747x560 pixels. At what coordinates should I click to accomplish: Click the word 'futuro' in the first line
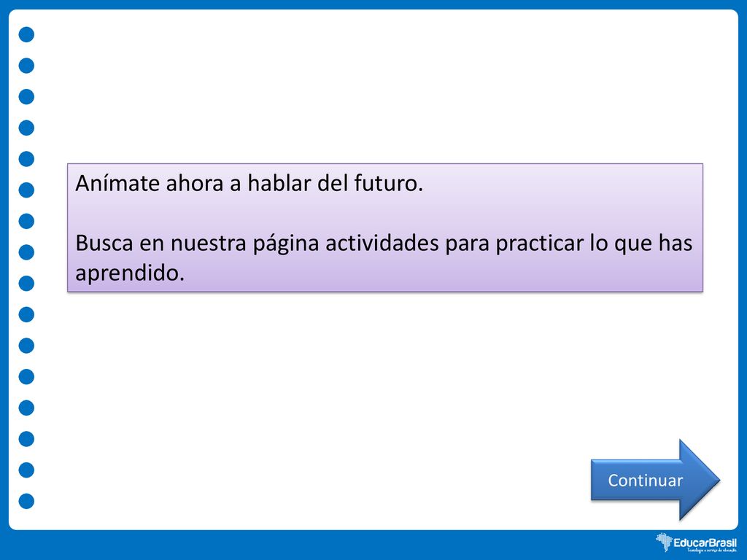point(385,183)
